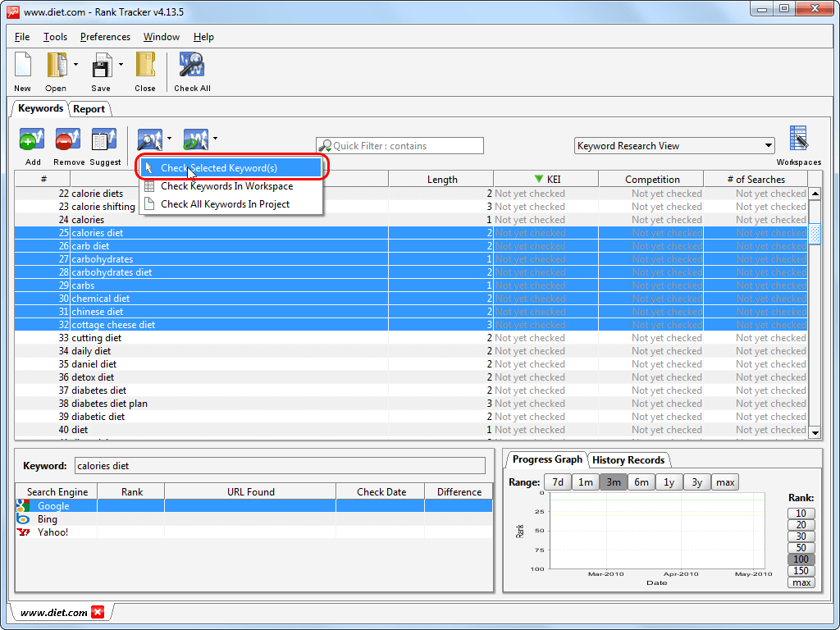Screen dimensions: 840x630
Task: Click the New project icon
Action: [x=23, y=66]
